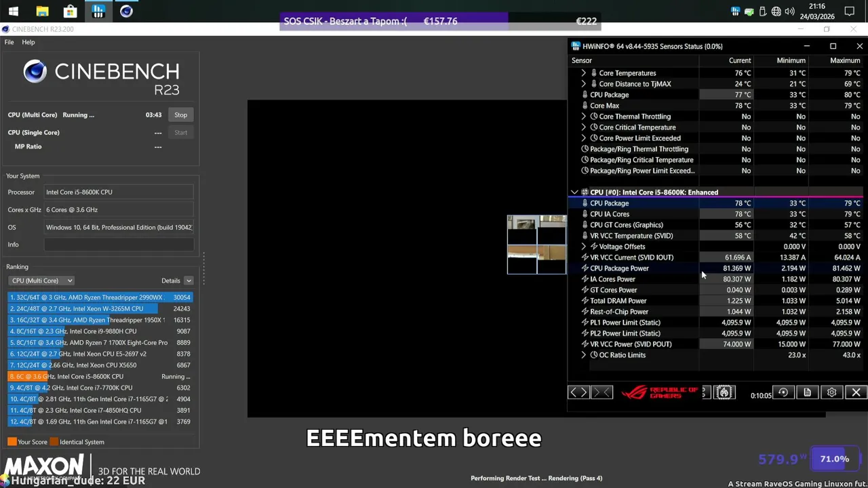Close HWiNFO sensors via X toolbar button
The width and height of the screenshot is (868, 488).
click(856, 392)
